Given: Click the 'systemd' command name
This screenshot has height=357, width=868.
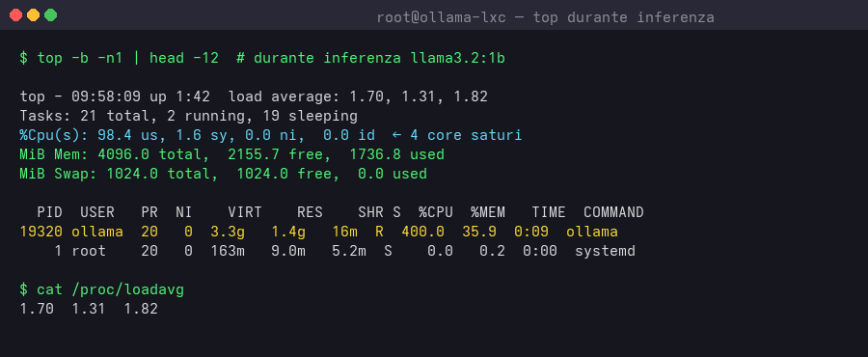Looking at the screenshot, I should click(605, 251).
